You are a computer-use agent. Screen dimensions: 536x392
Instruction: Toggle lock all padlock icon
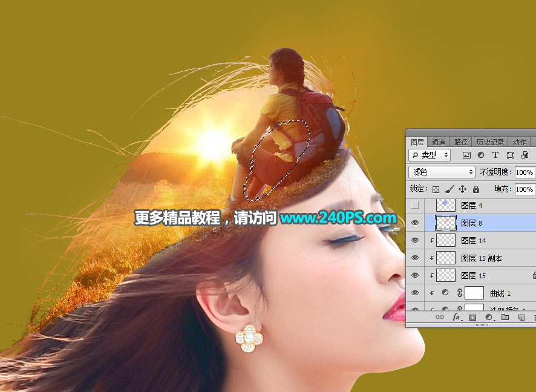pyautogui.click(x=476, y=189)
